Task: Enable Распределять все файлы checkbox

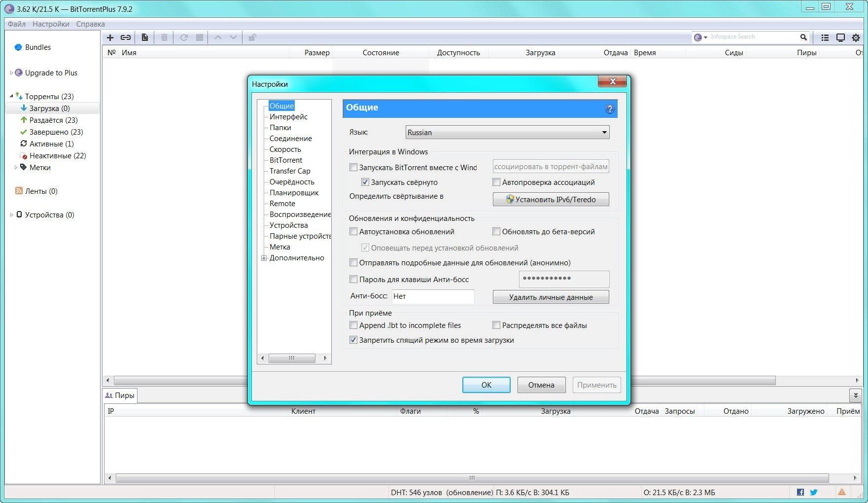Action: [496, 325]
